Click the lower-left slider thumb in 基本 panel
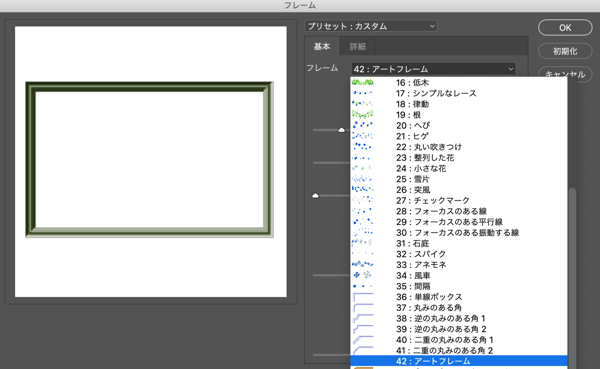This screenshot has width=600, height=369. [x=315, y=196]
